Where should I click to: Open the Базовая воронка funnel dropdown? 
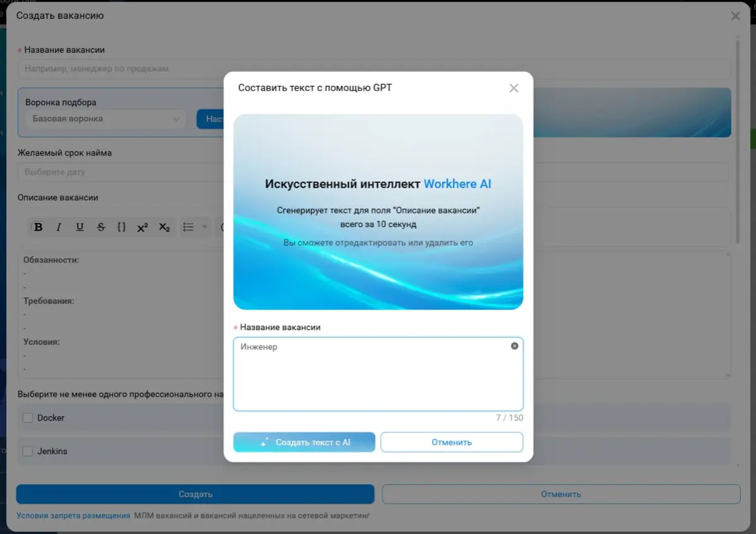105,119
